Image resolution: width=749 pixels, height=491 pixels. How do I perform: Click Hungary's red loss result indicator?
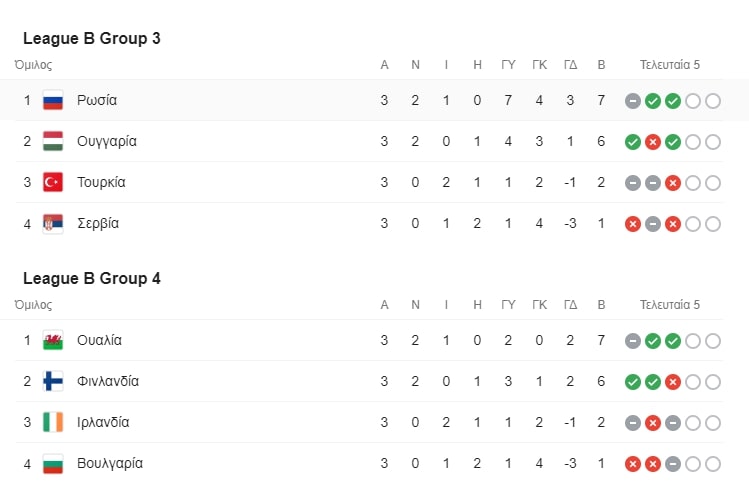[x=653, y=142]
